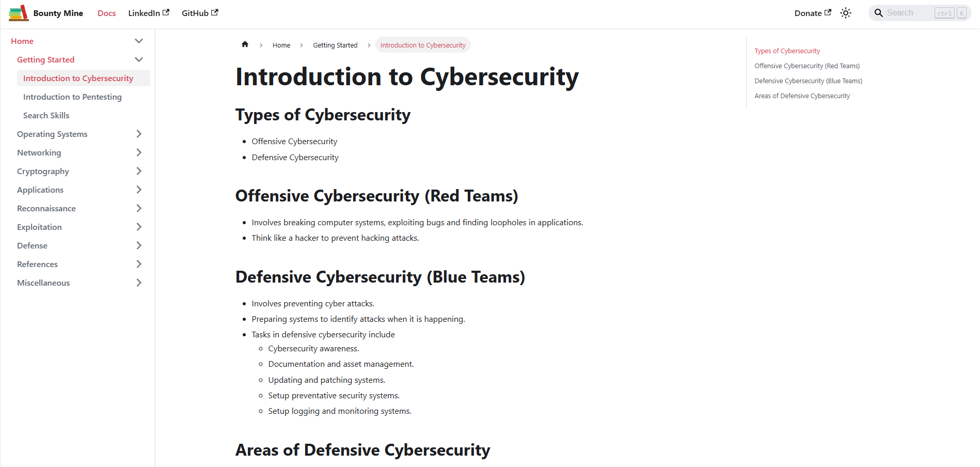
Task: Expand the Cryptography section arrow
Action: point(139,171)
